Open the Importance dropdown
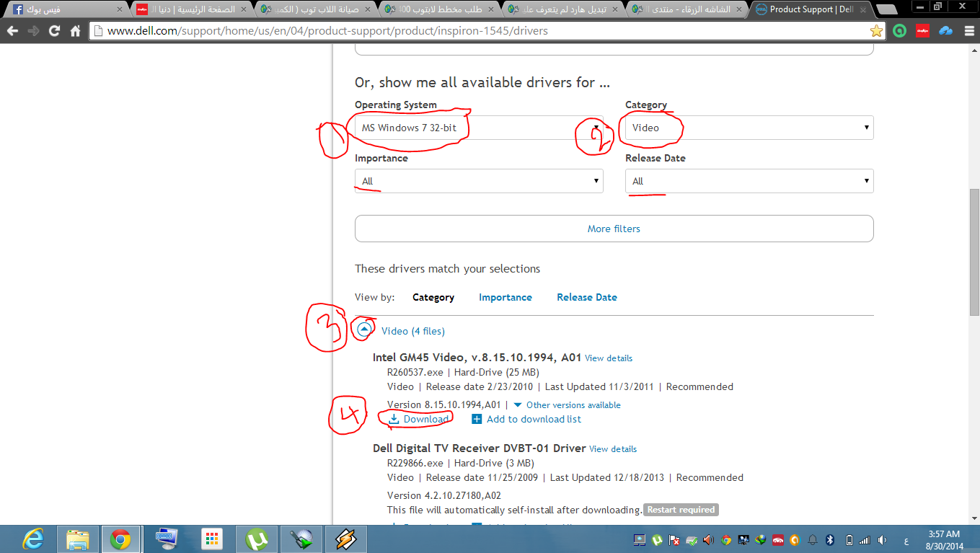980x553 pixels. click(479, 181)
